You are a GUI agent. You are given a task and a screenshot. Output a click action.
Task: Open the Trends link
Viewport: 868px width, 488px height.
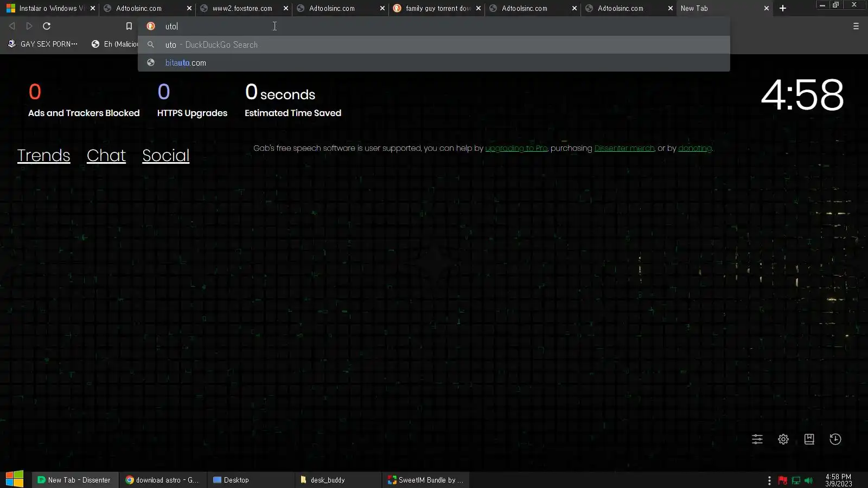click(x=44, y=156)
